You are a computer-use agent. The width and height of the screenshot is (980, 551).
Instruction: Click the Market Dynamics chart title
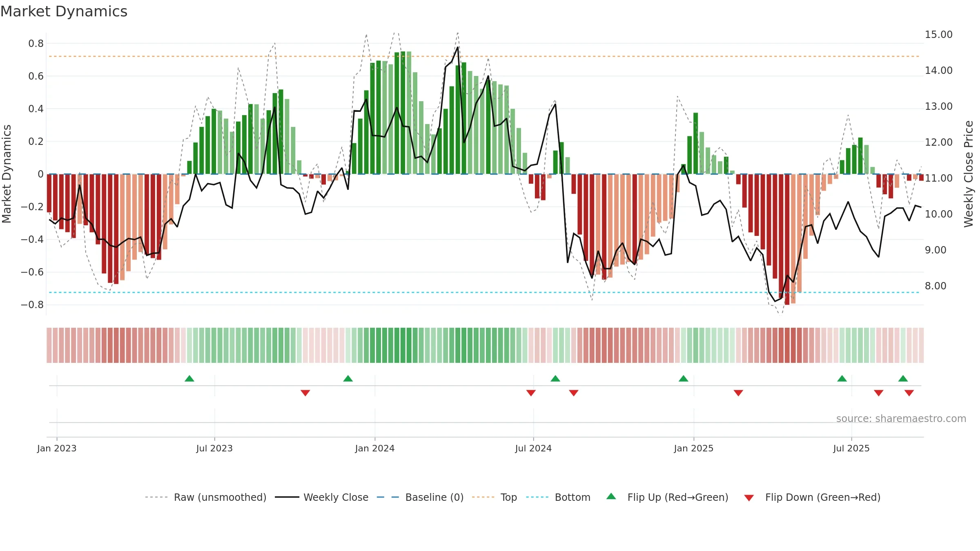click(64, 11)
